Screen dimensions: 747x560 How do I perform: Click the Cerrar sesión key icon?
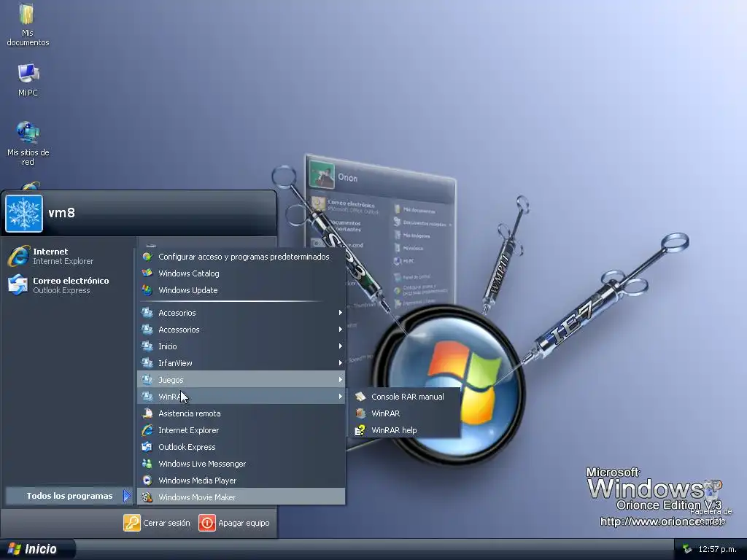(132, 523)
